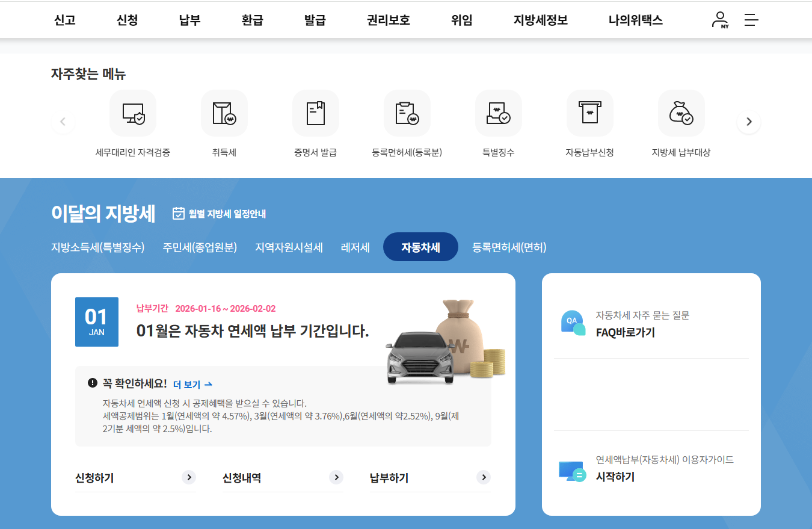Click the car and money bag image
The image size is (812, 529).
446,342
